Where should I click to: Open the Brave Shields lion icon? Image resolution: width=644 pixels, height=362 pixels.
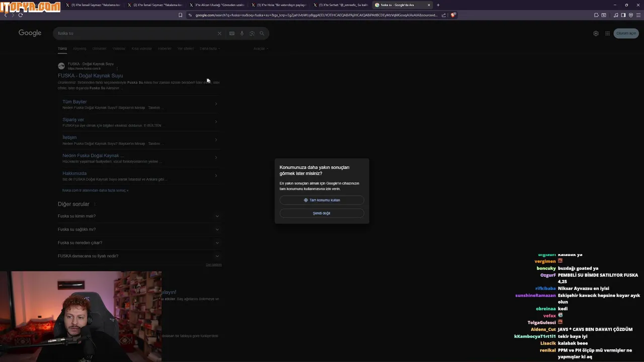453,15
